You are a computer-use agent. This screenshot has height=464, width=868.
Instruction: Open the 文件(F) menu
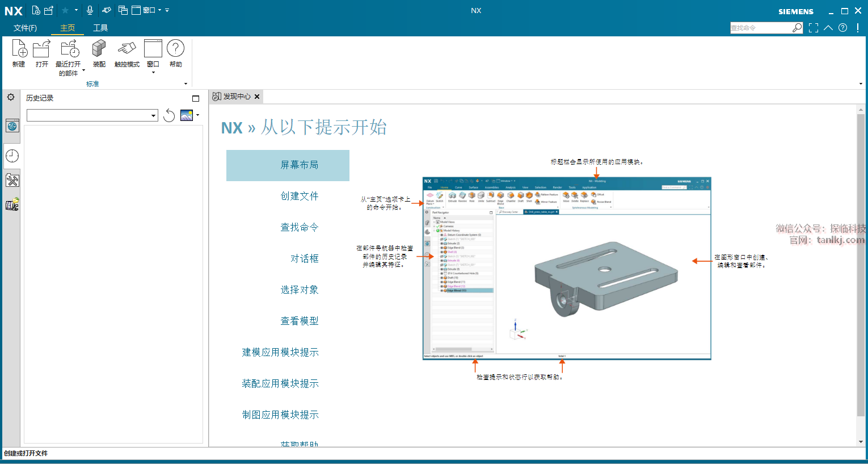(x=25, y=28)
